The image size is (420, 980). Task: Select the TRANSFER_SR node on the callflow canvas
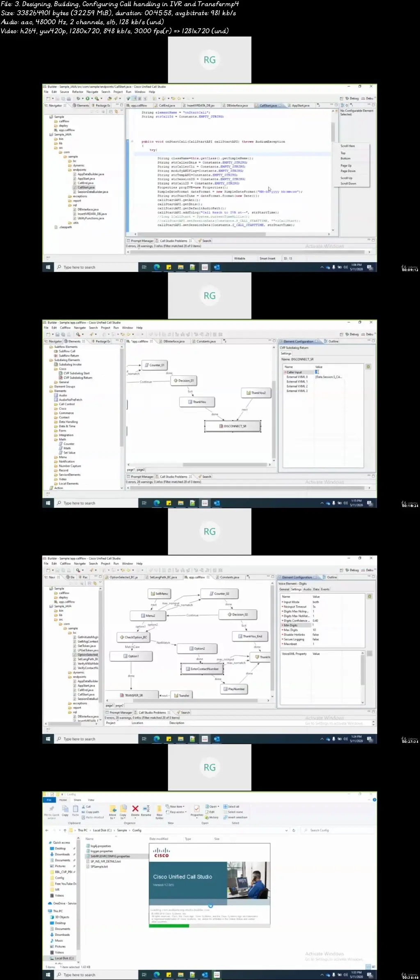point(131,695)
